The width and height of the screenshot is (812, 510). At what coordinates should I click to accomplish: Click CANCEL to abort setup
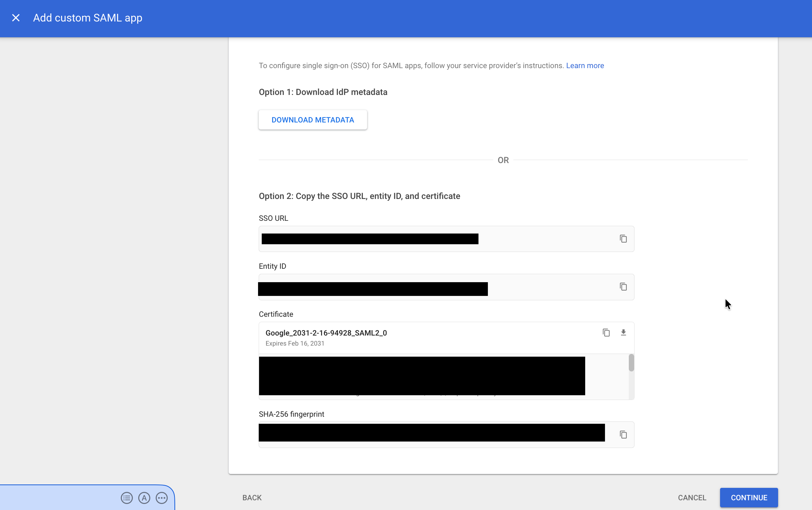tap(692, 498)
